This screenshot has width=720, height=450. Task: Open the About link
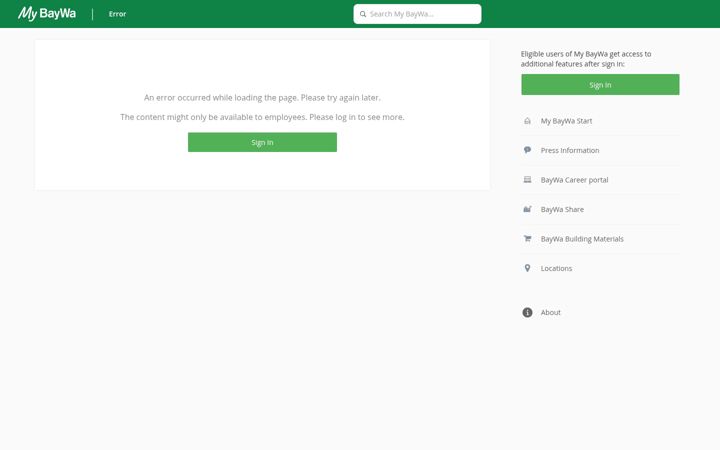click(551, 312)
